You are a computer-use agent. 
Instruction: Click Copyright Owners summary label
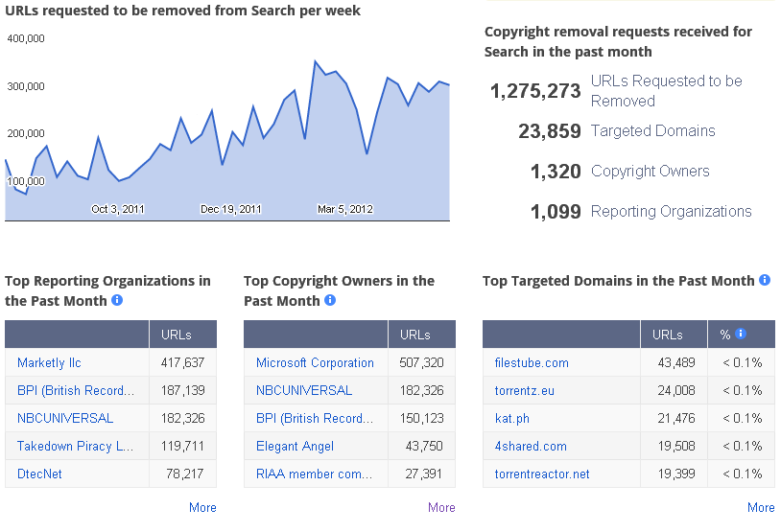coord(650,172)
